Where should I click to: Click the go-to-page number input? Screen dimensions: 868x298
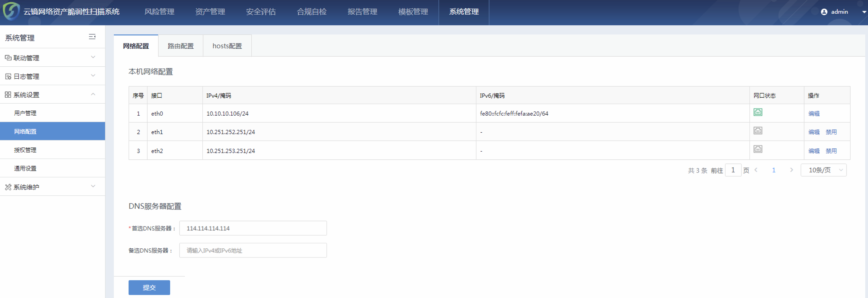pyautogui.click(x=733, y=170)
